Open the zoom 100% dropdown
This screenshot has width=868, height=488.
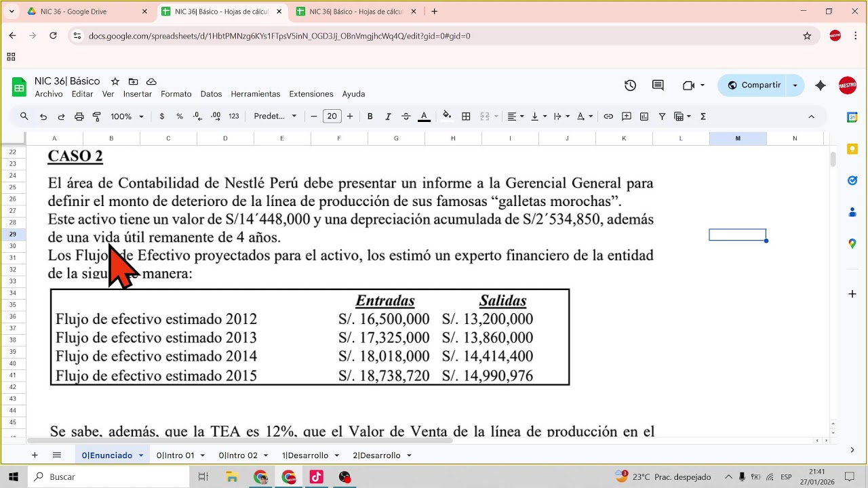pos(127,117)
